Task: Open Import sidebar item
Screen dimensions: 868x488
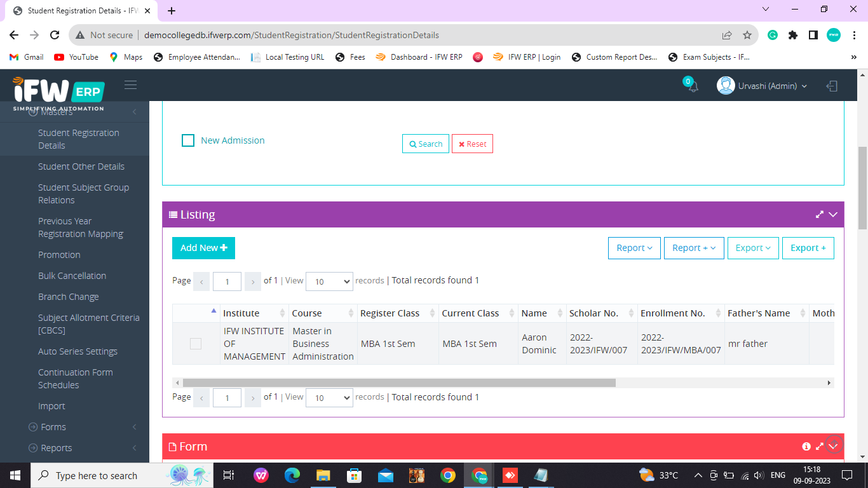Action: click(51, 406)
